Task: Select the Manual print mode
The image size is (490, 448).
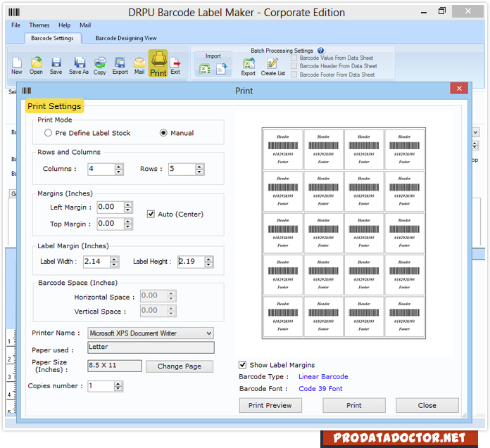Action: (163, 133)
